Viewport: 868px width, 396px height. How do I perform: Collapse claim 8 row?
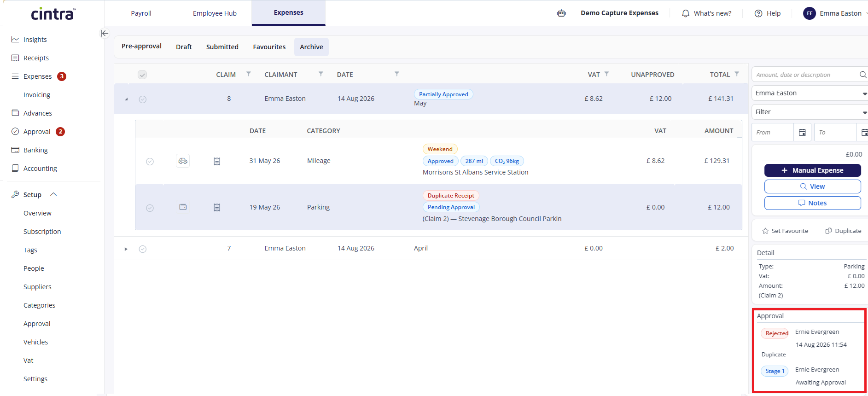point(126,99)
